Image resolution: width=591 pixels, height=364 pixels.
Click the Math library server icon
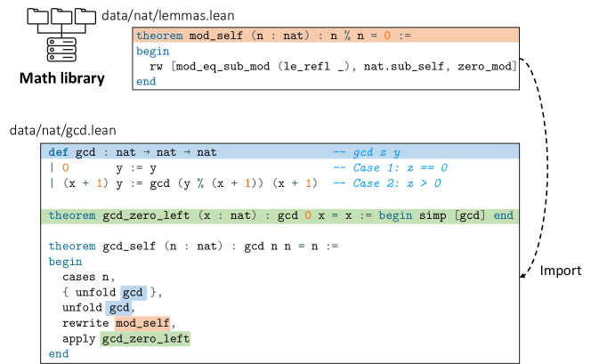coord(61,49)
